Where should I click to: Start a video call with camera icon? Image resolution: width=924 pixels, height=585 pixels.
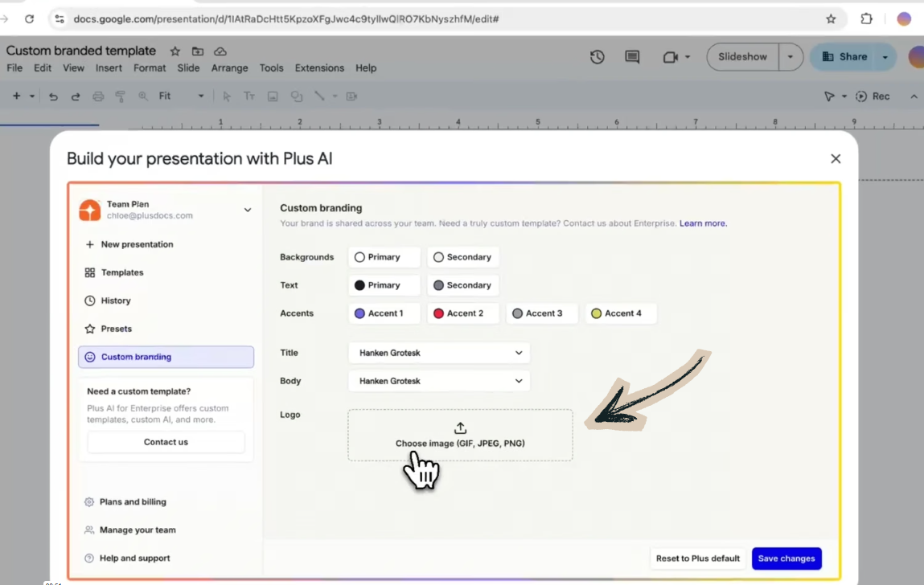[x=670, y=57]
